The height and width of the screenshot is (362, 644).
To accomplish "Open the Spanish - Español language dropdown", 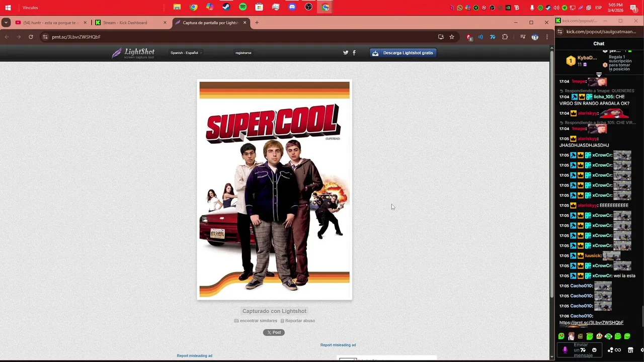I will [186, 53].
